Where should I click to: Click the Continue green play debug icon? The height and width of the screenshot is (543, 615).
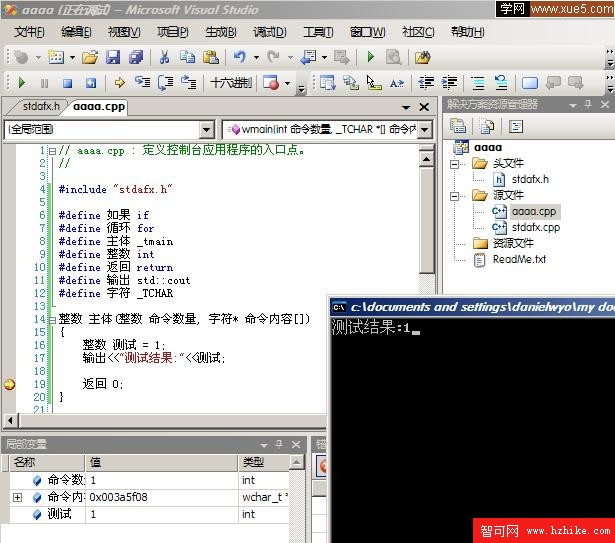pyautogui.click(x=21, y=84)
